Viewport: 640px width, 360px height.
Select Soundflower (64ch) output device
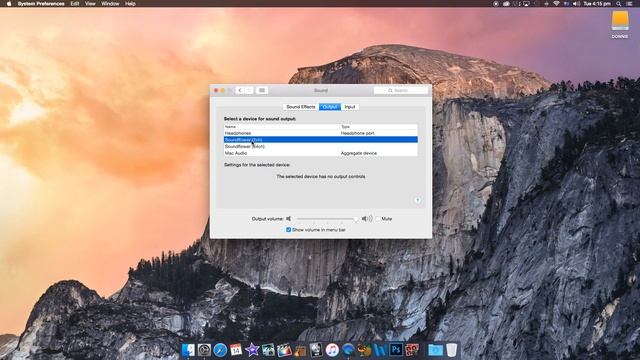(x=320, y=146)
